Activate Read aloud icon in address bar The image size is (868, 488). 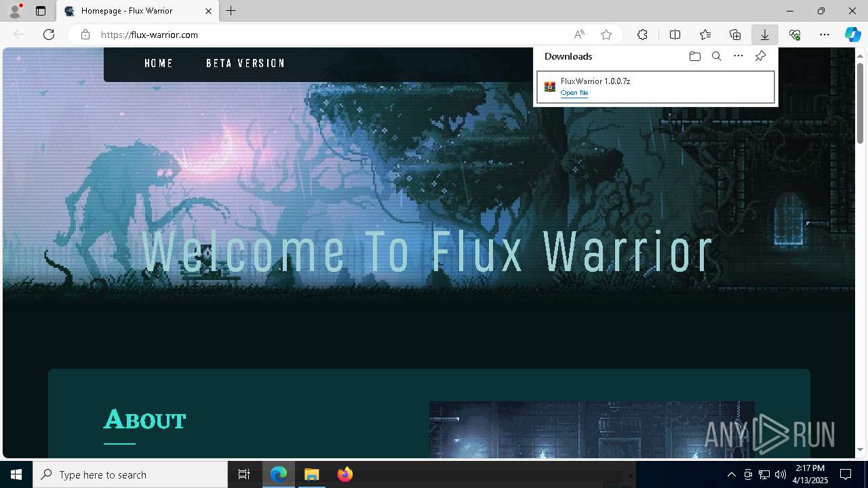tap(579, 35)
